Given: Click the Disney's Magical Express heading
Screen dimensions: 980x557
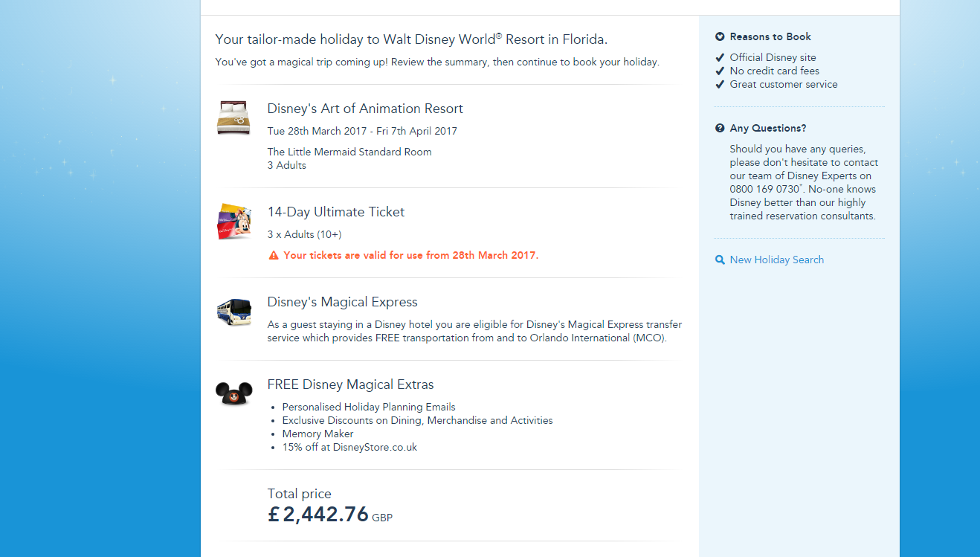Looking at the screenshot, I should 343,302.
